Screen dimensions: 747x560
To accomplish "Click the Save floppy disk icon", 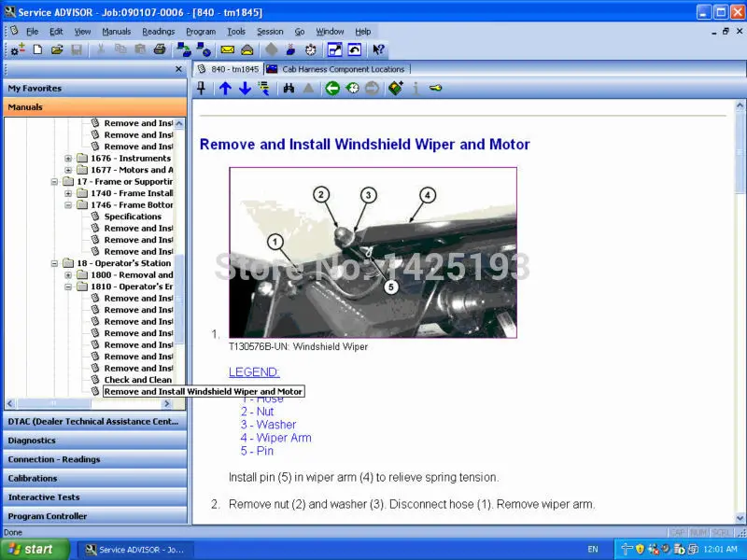I will (77, 49).
